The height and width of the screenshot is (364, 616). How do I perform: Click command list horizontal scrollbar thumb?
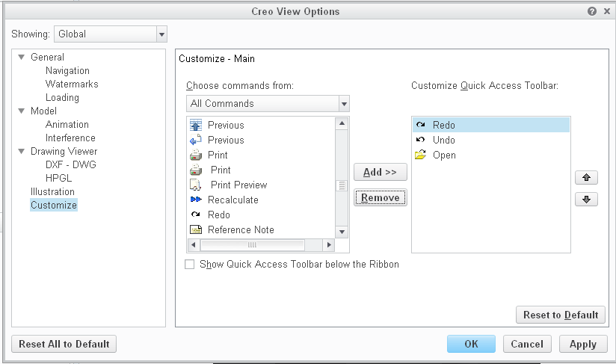(x=252, y=245)
